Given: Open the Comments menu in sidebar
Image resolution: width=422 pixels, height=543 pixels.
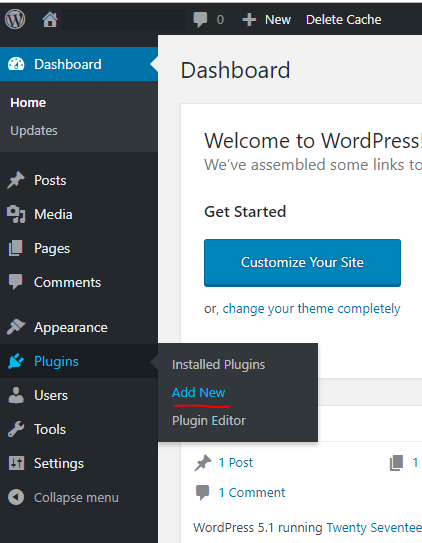Looking at the screenshot, I should (68, 283).
